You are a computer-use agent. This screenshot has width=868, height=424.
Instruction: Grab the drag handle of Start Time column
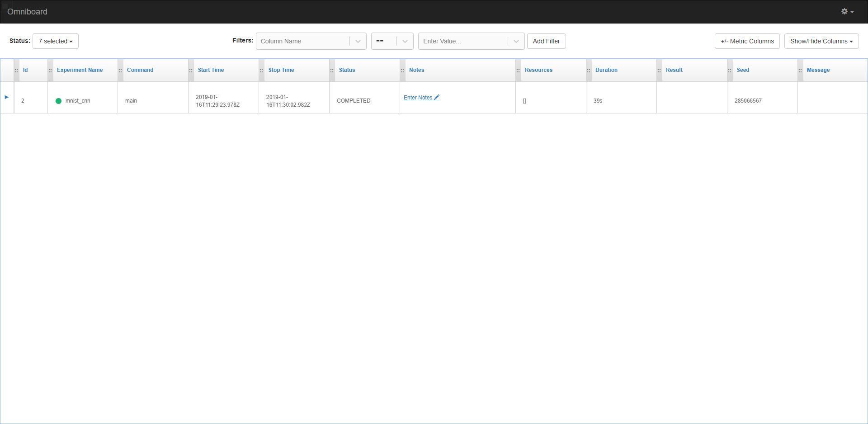coord(191,71)
